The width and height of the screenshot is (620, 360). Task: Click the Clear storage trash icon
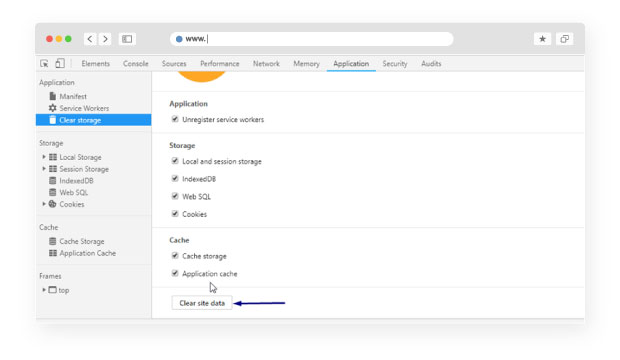tap(53, 120)
